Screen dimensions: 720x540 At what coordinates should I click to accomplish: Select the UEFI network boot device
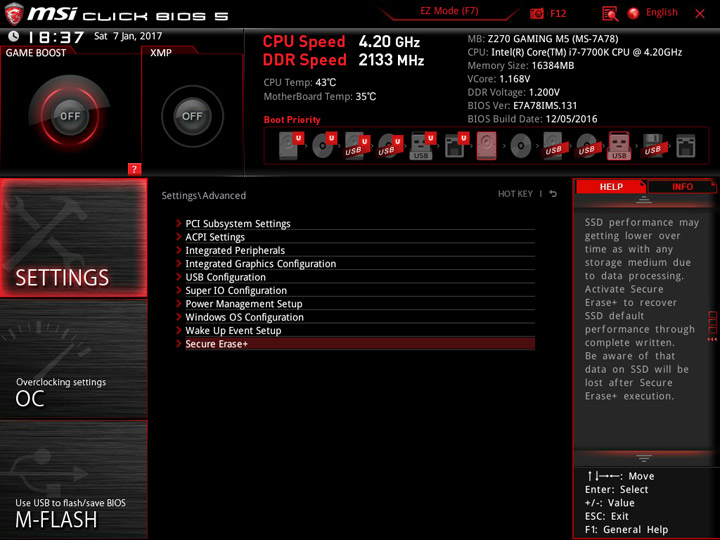(x=456, y=146)
